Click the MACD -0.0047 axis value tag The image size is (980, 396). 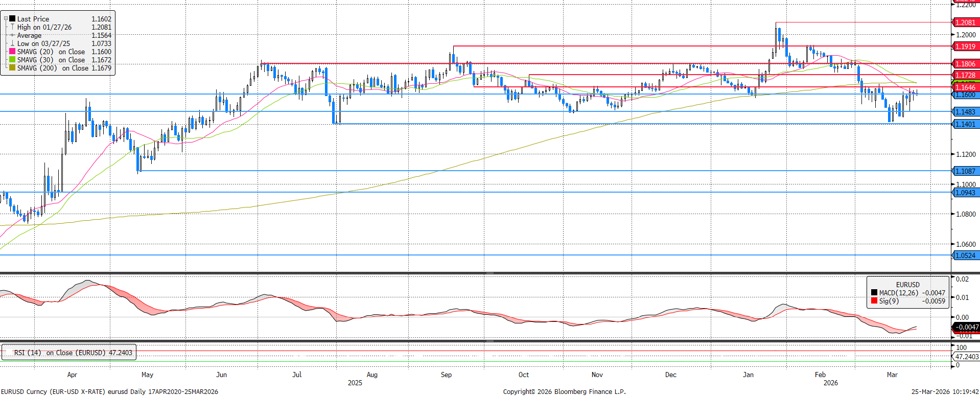click(x=966, y=327)
